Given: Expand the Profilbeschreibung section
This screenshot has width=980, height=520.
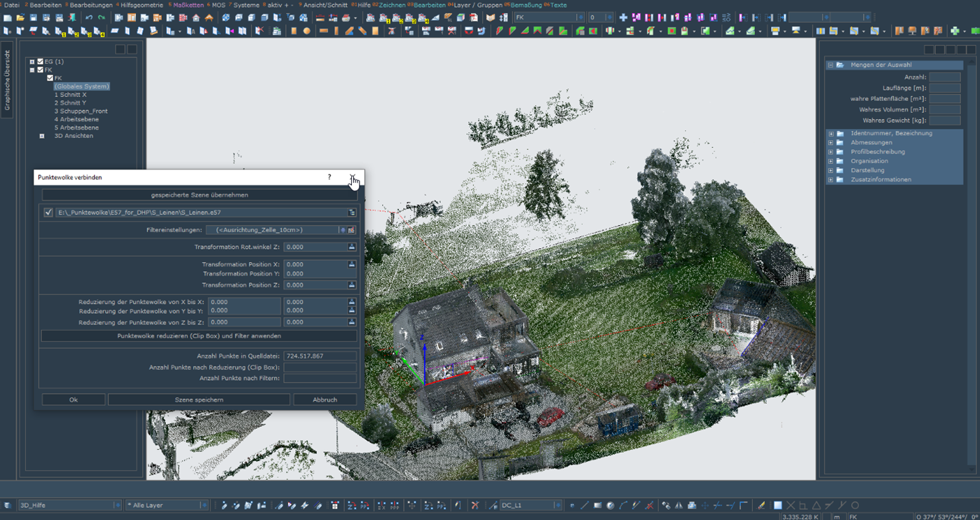Looking at the screenshot, I should tap(831, 152).
